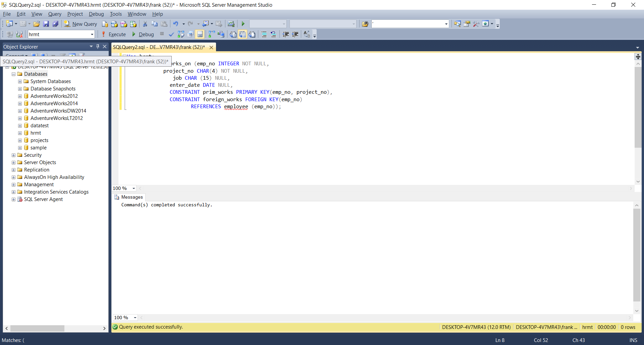Click the Activity Monitor icon
Screen dimensions: 644x345
pos(231,24)
